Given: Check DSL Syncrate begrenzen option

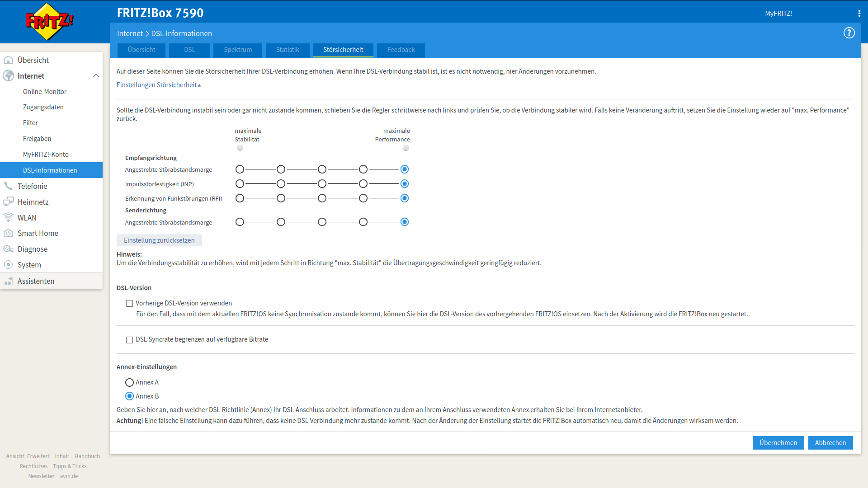Looking at the screenshot, I should pos(129,340).
